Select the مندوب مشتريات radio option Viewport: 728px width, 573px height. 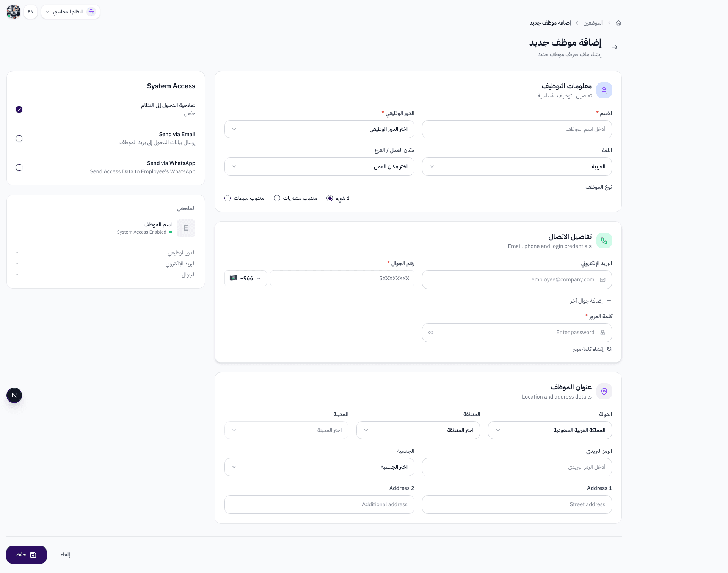click(277, 198)
